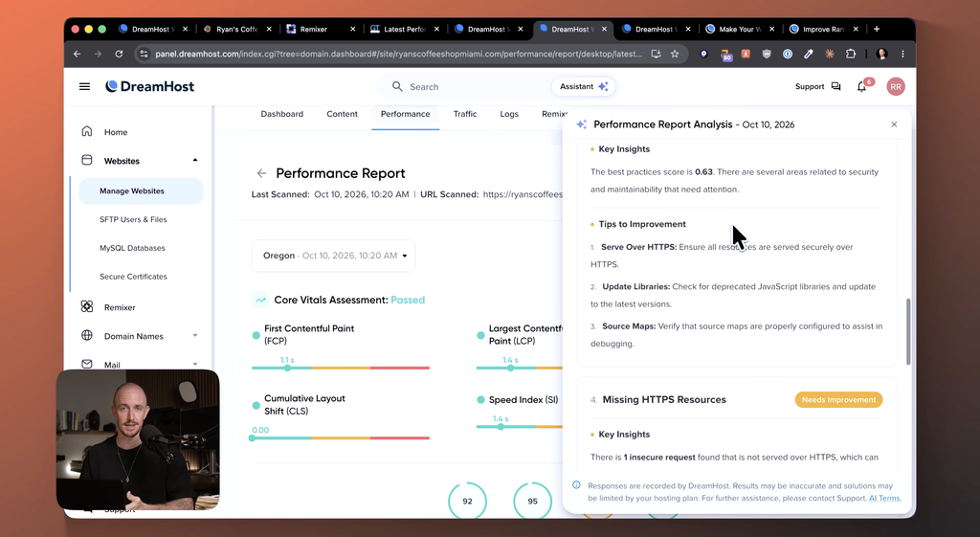Click the First Contentful Paint 1.1 s marker
The height and width of the screenshot is (537, 980).
(287, 368)
